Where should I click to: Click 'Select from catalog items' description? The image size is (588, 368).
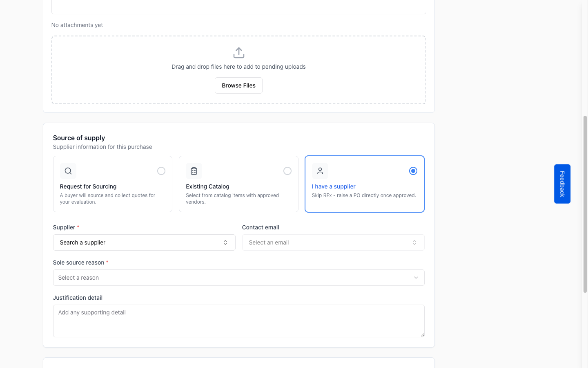(x=232, y=199)
